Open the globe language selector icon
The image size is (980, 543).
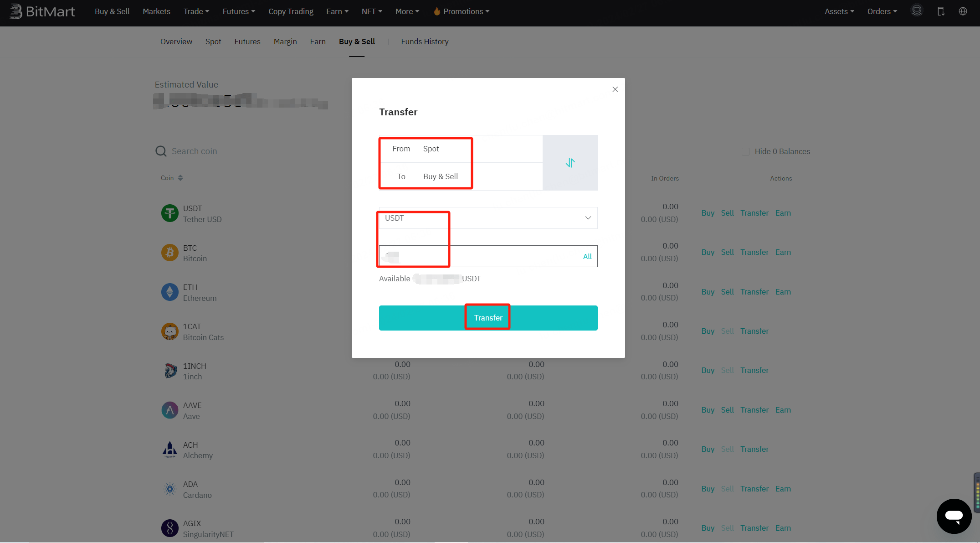click(x=963, y=11)
